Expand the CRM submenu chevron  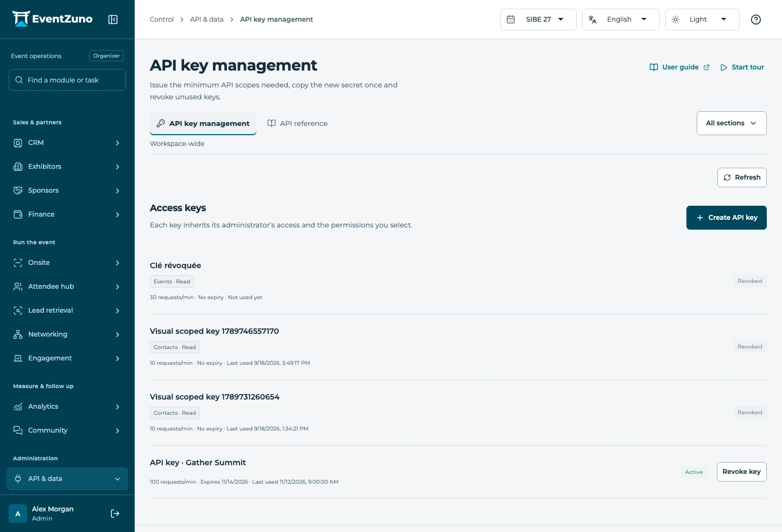point(117,143)
